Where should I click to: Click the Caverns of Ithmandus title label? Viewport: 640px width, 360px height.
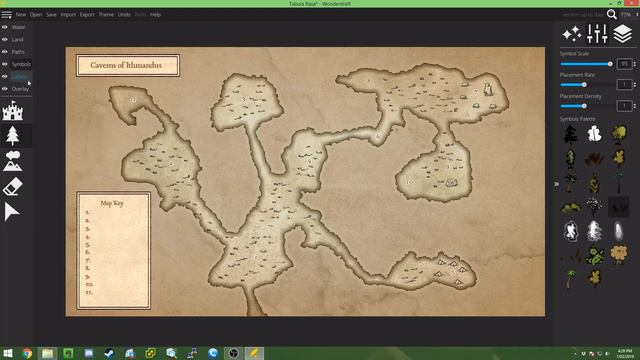[126, 65]
